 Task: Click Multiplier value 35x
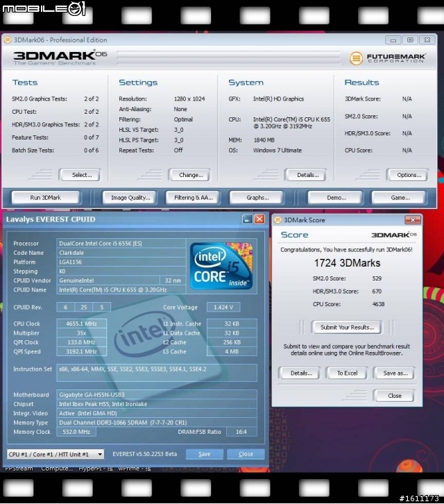tap(82, 333)
